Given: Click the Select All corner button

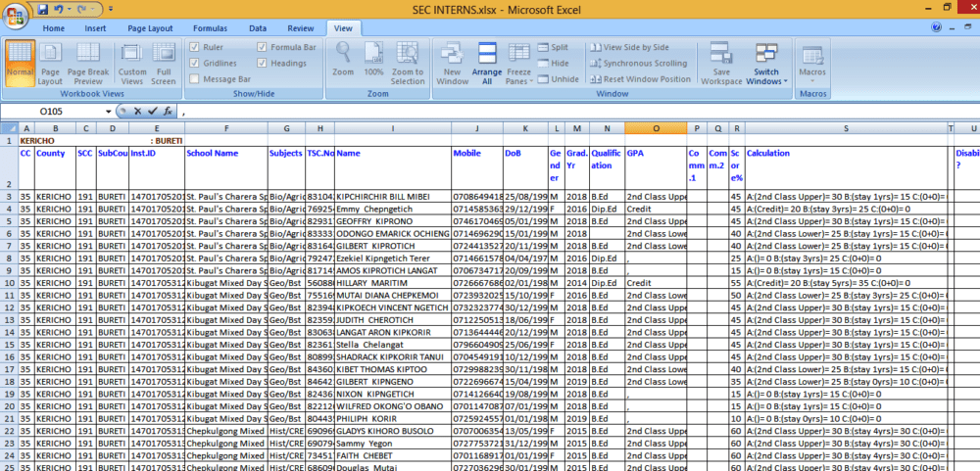Looking at the screenshot, I should 9,128.
